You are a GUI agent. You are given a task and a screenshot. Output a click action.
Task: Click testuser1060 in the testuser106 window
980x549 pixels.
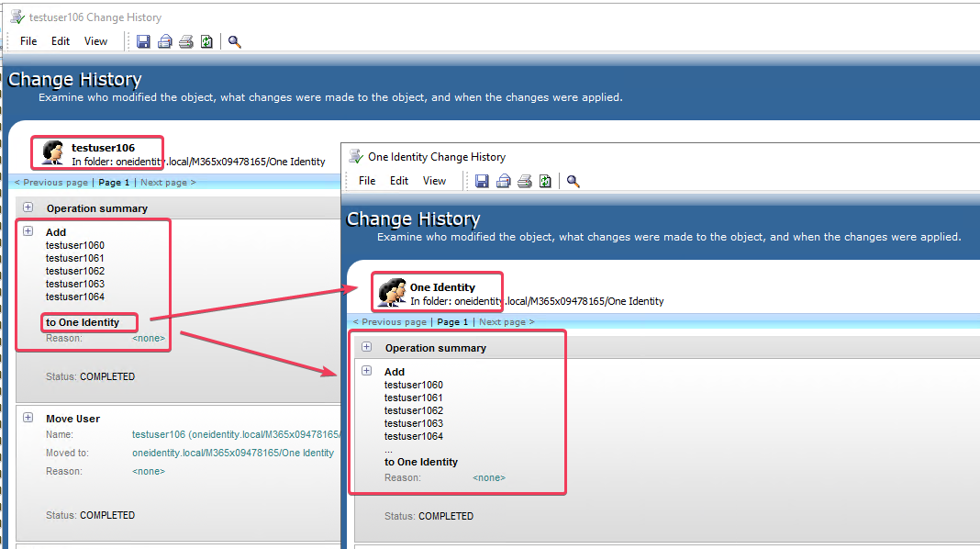pyautogui.click(x=75, y=245)
